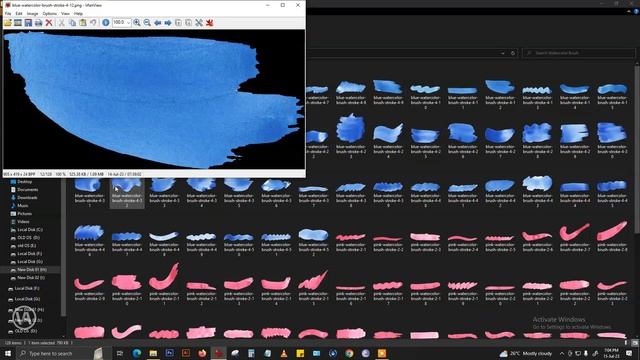
Task: Open the Edit menu in IrfanView
Action: point(19,13)
